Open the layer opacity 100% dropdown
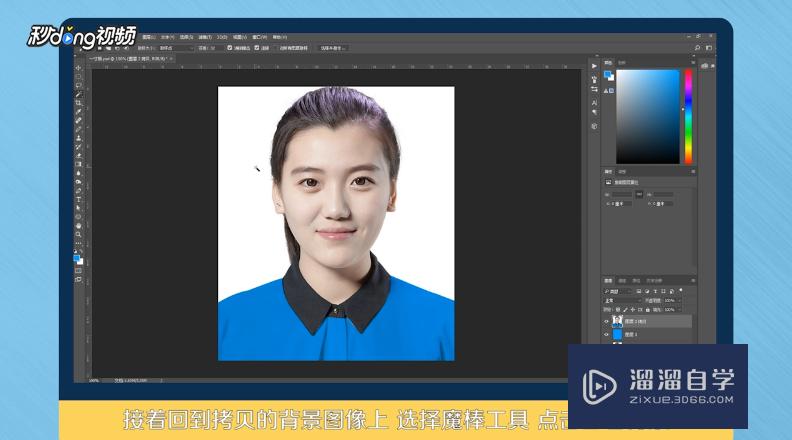792x440 pixels. pyautogui.click(x=672, y=300)
